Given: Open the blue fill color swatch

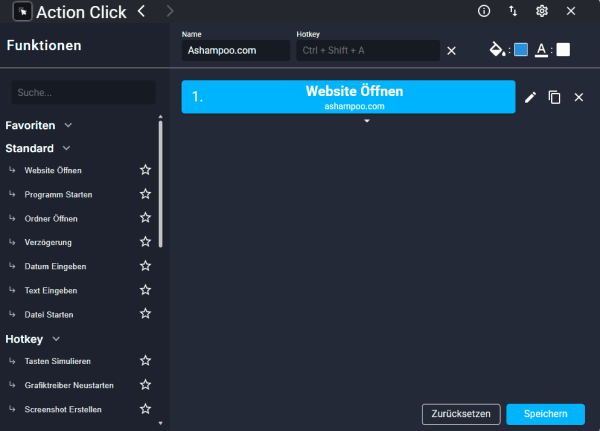Looking at the screenshot, I should tap(520, 50).
